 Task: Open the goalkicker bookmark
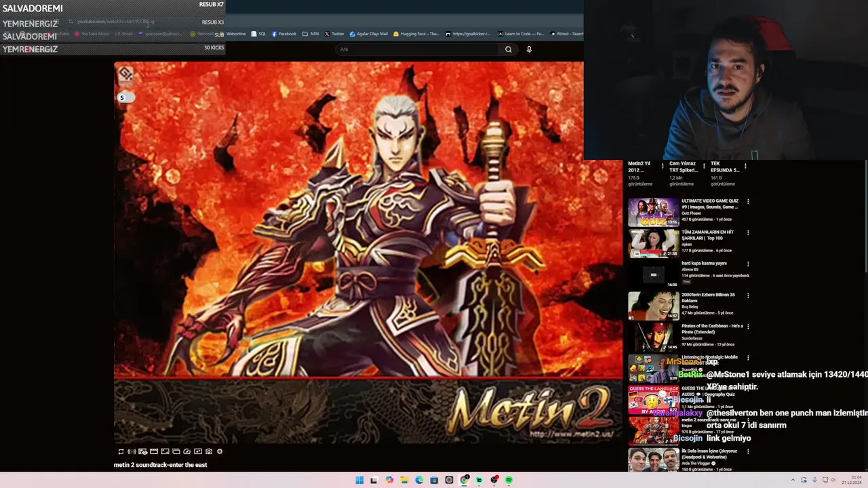tap(468, 34)
